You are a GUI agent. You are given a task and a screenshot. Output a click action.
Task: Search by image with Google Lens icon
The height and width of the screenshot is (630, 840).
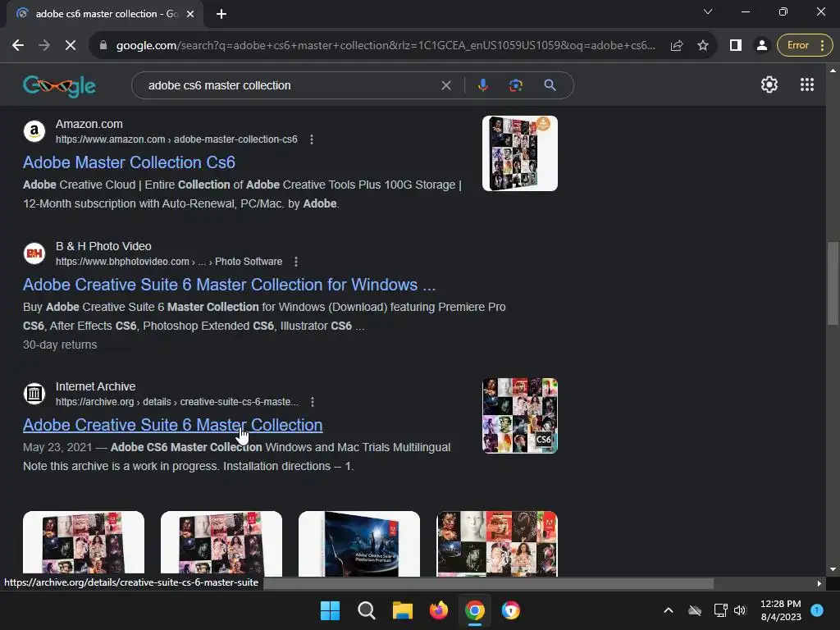(515, 85)
